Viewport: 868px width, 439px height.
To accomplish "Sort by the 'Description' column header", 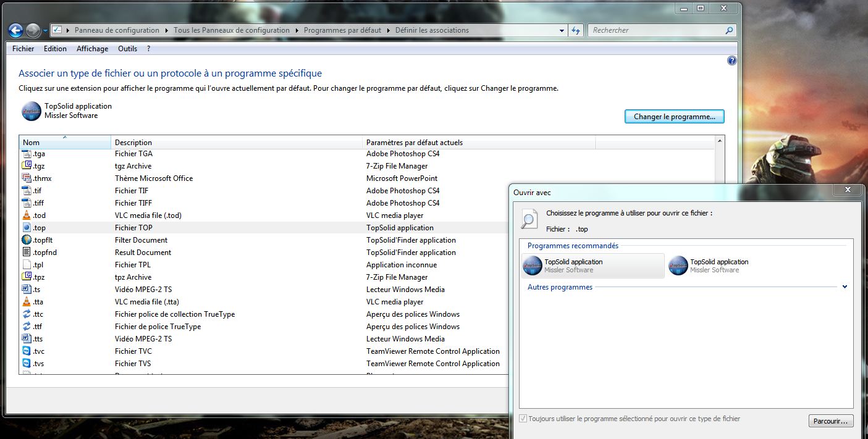I will 237,143.
